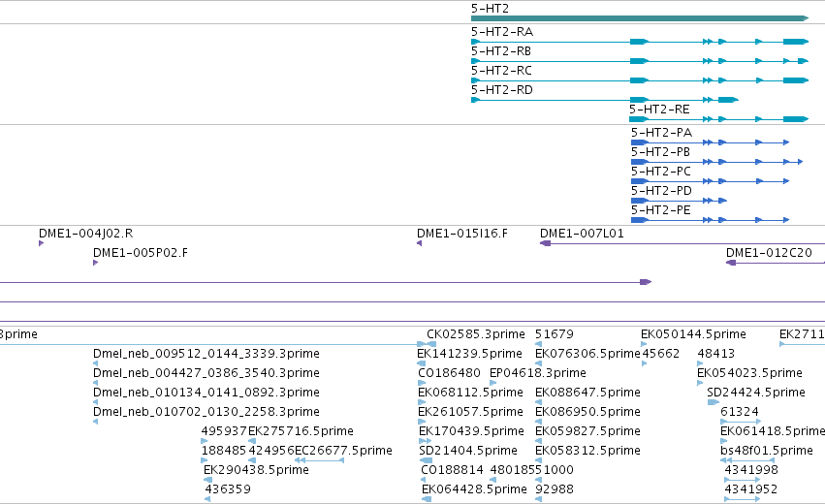Click the EK059827.5prime feature label
The height and width of the screenshot is (504, 825).
[x=587, y=431]
